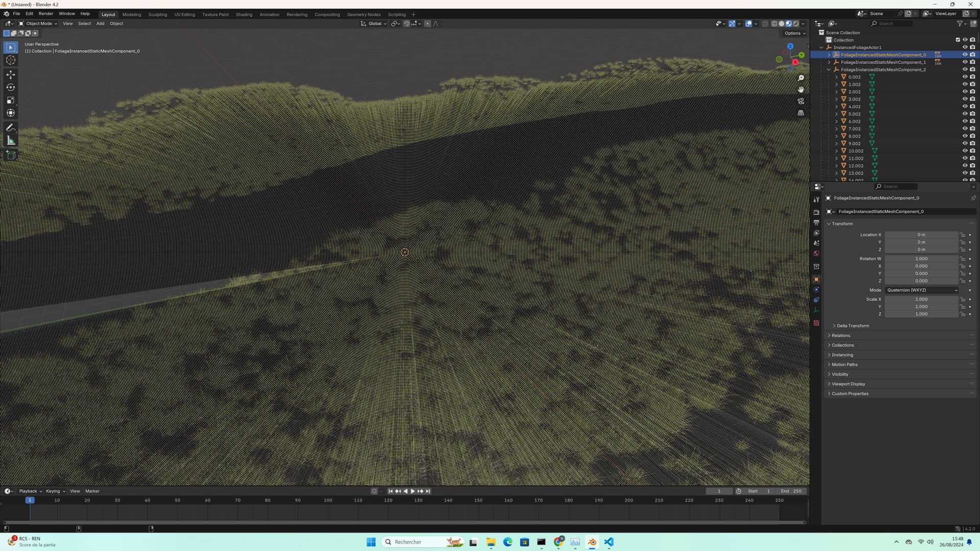Hide FoliageInstancedStaticMeshComponent_1 with eye icon
The image size is (980, 551).
(x=965, y=62)
